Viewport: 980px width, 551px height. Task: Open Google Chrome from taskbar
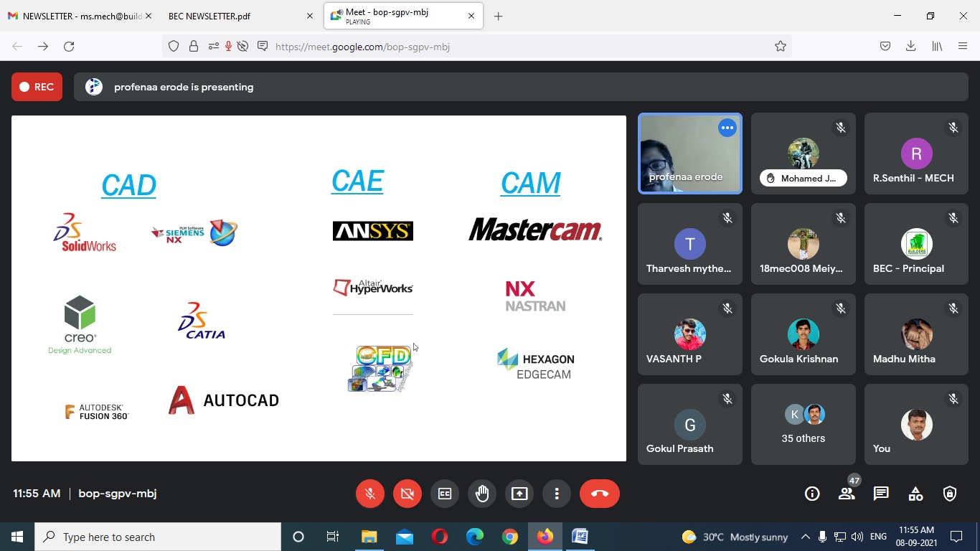[510, 537]
